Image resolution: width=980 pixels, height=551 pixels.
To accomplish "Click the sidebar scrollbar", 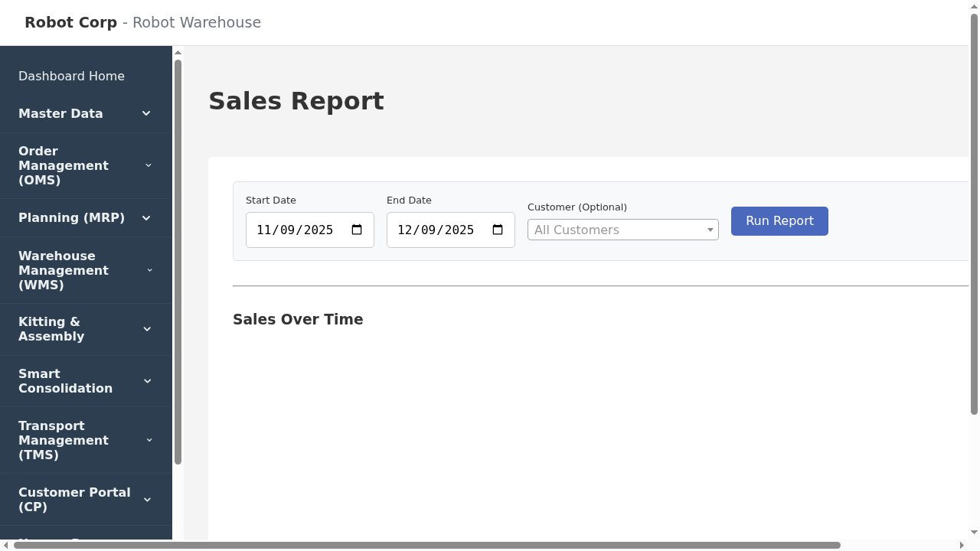I will (178, 253).
